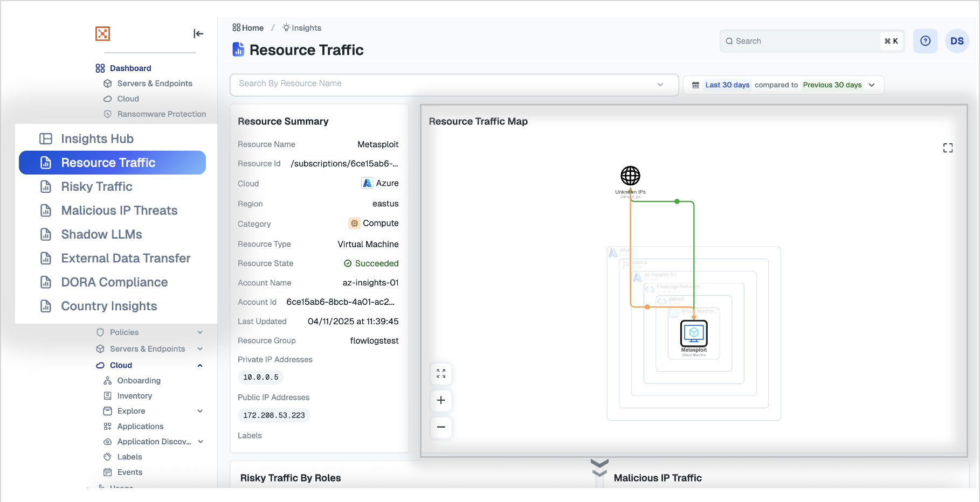Open the DS user avatar menu
This screenshot has width=980, height=502.
(x=957, y=41)
